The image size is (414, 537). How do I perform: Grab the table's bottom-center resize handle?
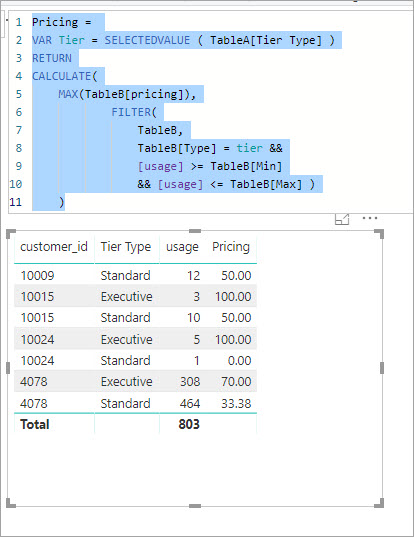[x=195, y=505]
